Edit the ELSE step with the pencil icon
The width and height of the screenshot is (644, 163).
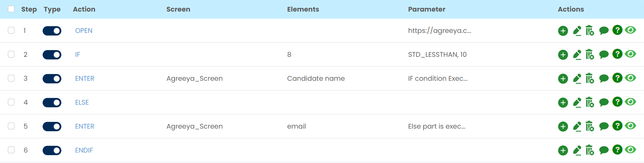click(x=577, y=103)
